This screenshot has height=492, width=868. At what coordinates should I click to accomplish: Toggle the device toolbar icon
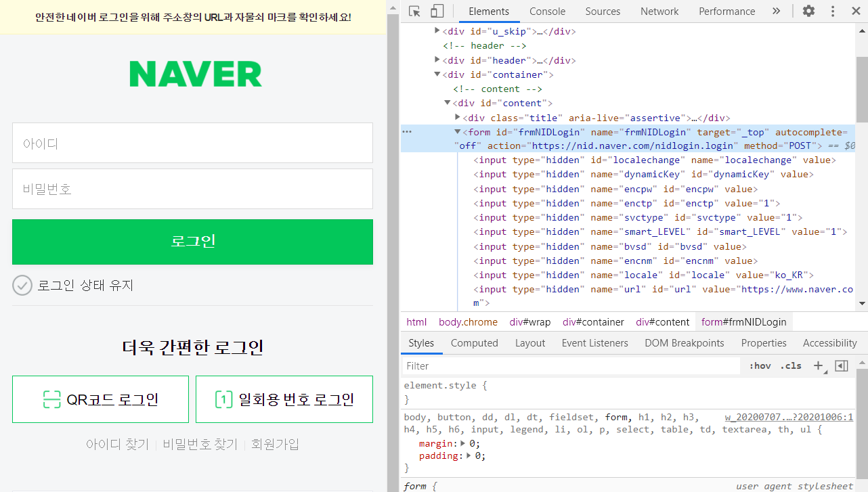pos(437,11)
